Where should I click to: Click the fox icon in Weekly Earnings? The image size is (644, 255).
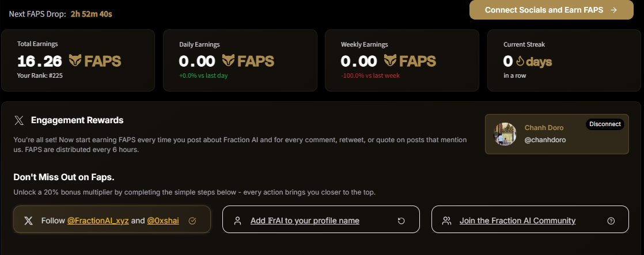390,61
